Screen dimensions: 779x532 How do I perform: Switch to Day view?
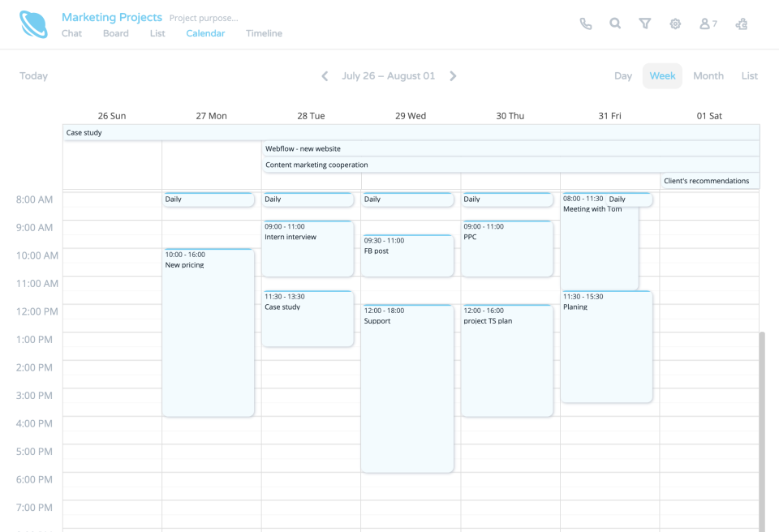pyautogui.click(x=623, y=76)
